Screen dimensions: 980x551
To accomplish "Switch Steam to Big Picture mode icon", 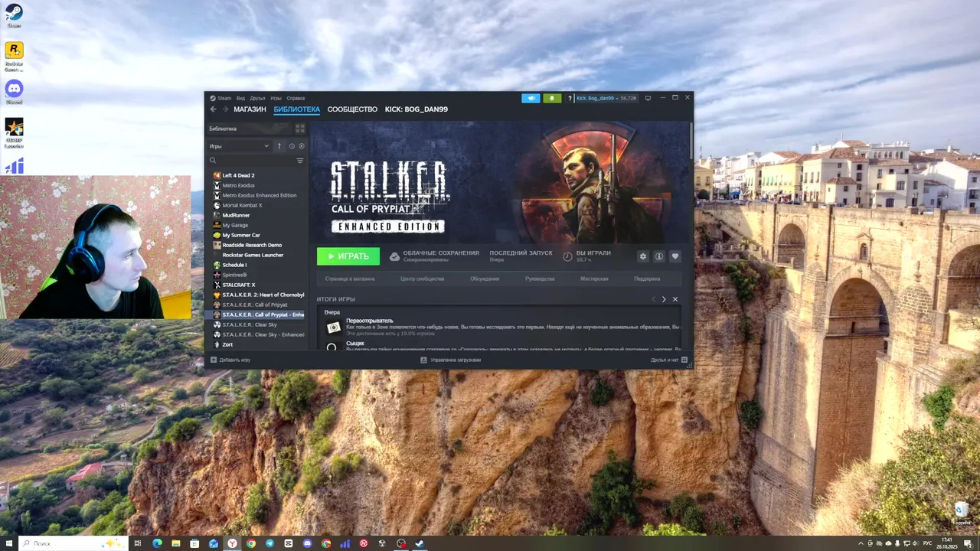I will point(648,98).
